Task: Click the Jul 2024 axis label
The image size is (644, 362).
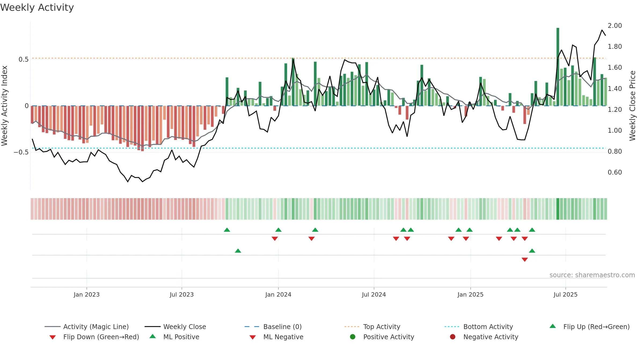Action: pos(374,295)
